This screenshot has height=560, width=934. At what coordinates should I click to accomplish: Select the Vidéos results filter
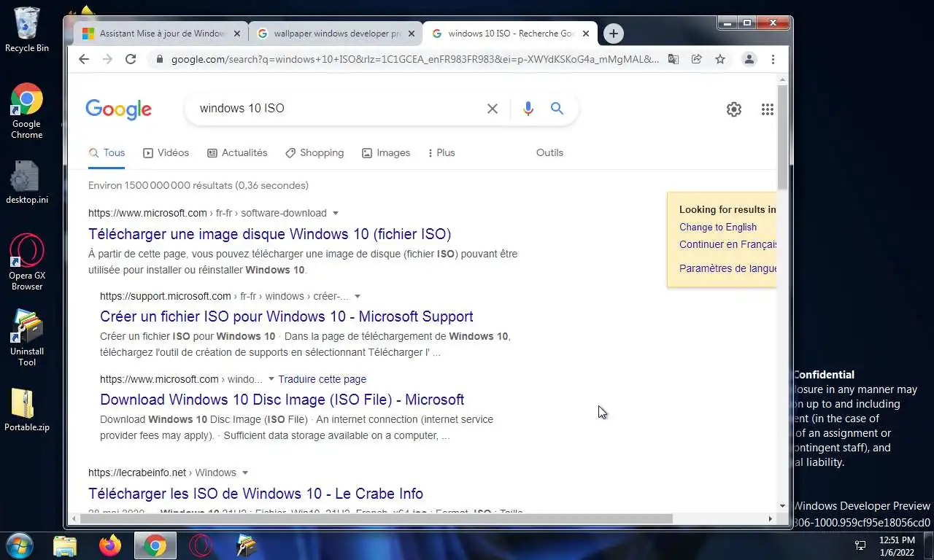click(166, 152)
